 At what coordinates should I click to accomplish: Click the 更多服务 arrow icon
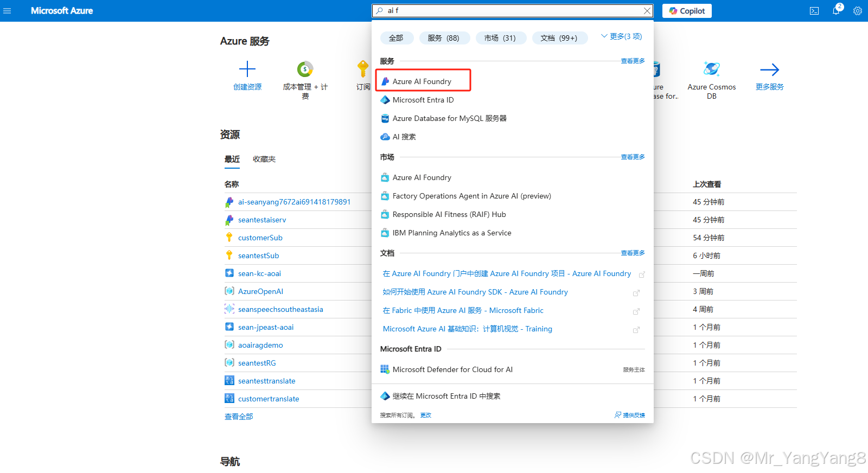(x=769, y=69)
